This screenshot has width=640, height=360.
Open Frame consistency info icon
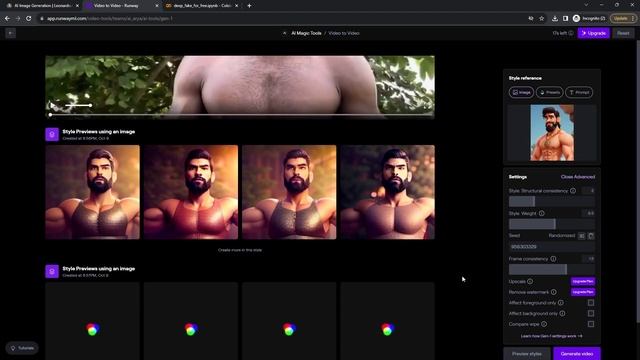click(x=553, y=258)
